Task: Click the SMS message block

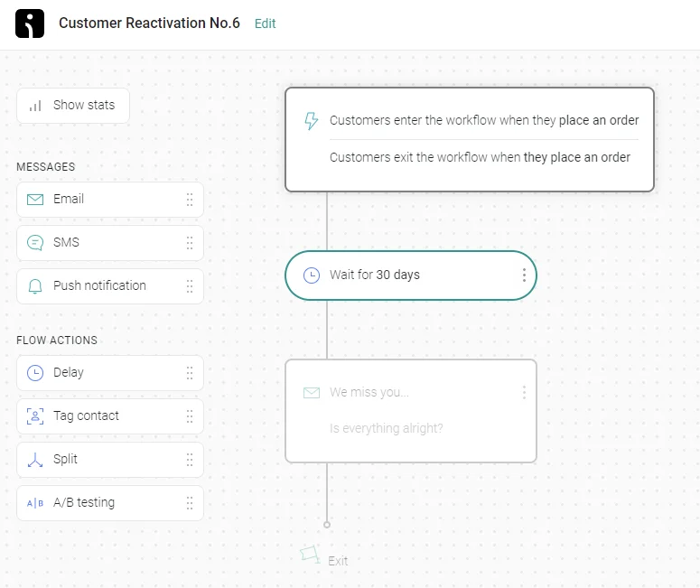Action: click(110, 242)
